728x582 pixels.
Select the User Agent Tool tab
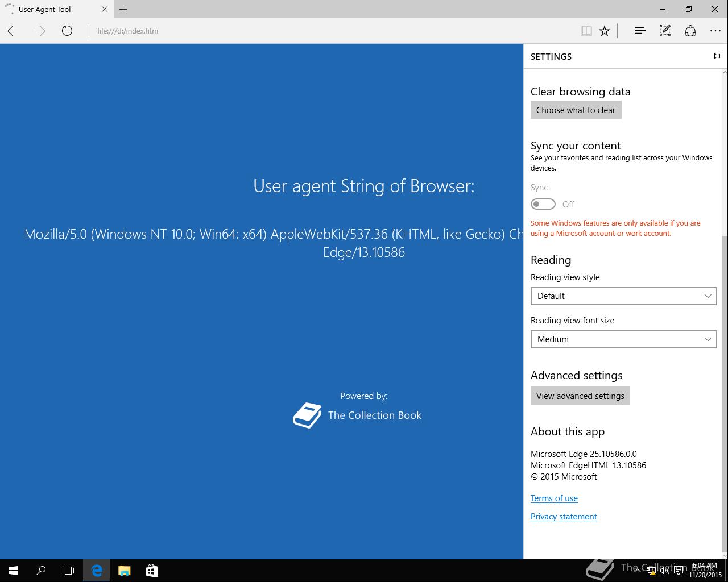tap(56, 9)
